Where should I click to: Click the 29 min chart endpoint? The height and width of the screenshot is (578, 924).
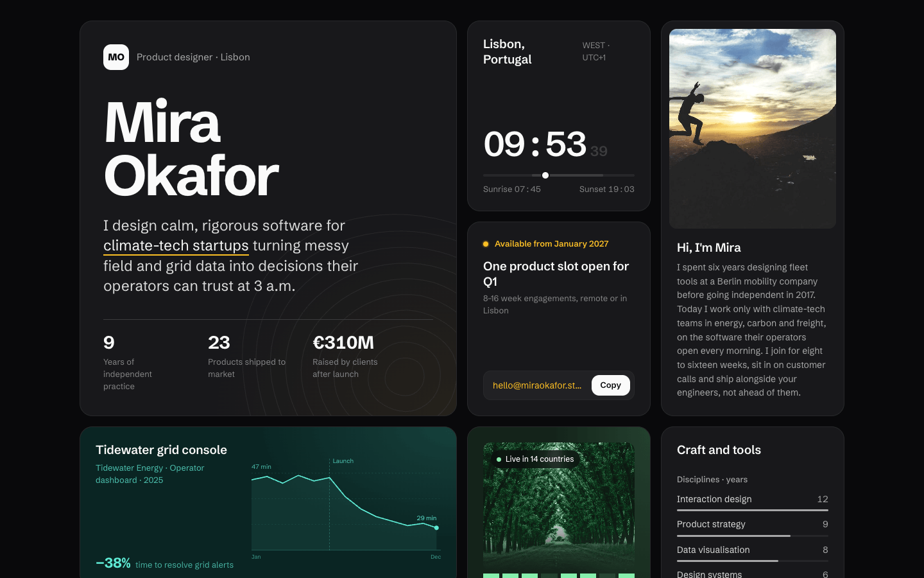click(436, 528)
